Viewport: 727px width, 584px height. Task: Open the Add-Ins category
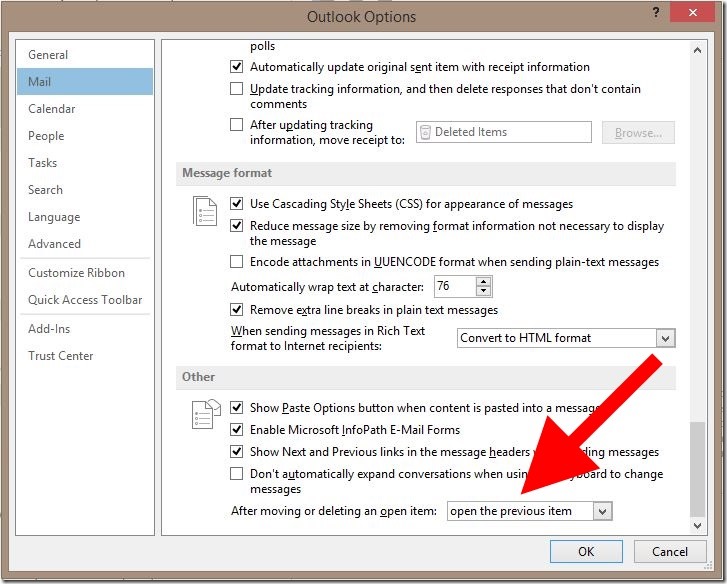[85, 329]
